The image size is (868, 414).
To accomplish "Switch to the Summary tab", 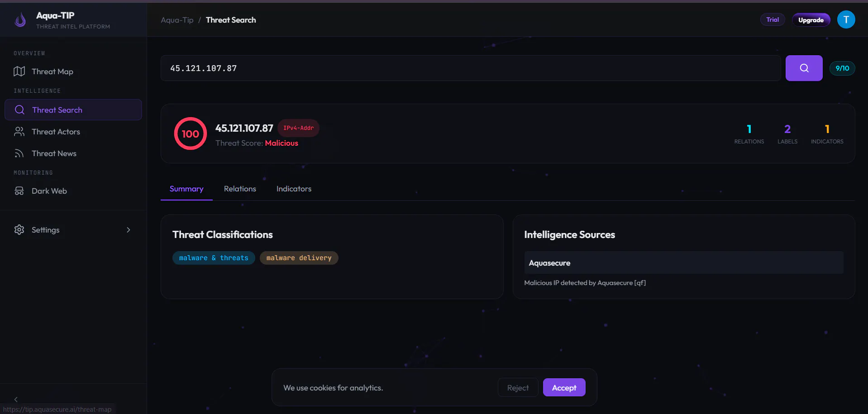I will click(186, 189).
